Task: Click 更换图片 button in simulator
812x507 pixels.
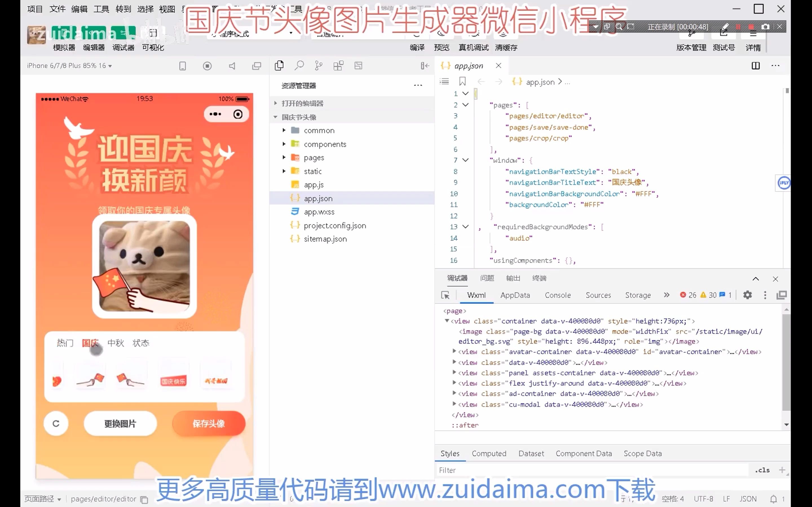Action: pyautogui.click(x=120, y=423)
